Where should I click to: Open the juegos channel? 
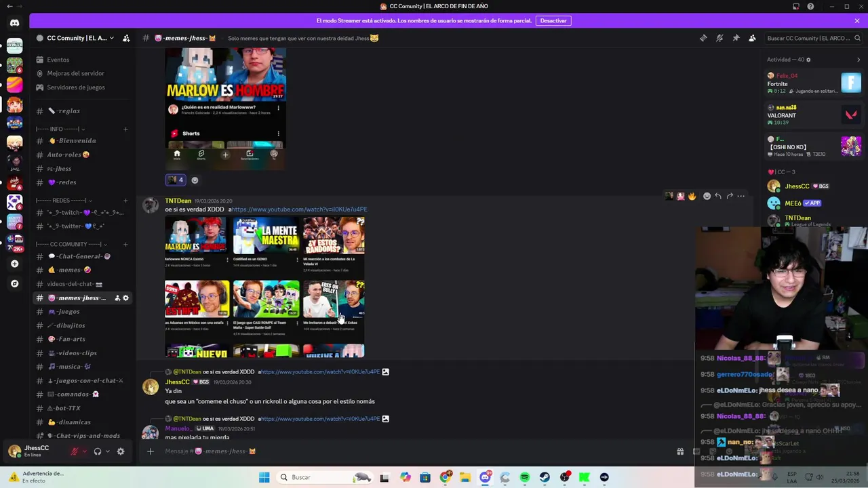(82, 312)
